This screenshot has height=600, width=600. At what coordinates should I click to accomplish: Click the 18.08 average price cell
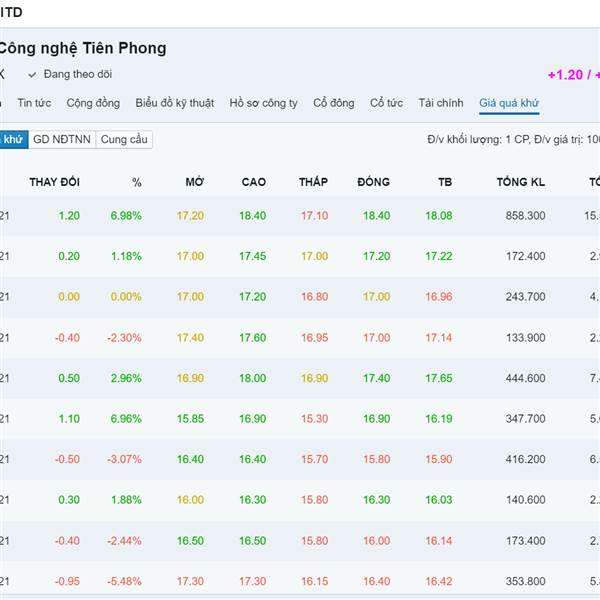(439, 215)
